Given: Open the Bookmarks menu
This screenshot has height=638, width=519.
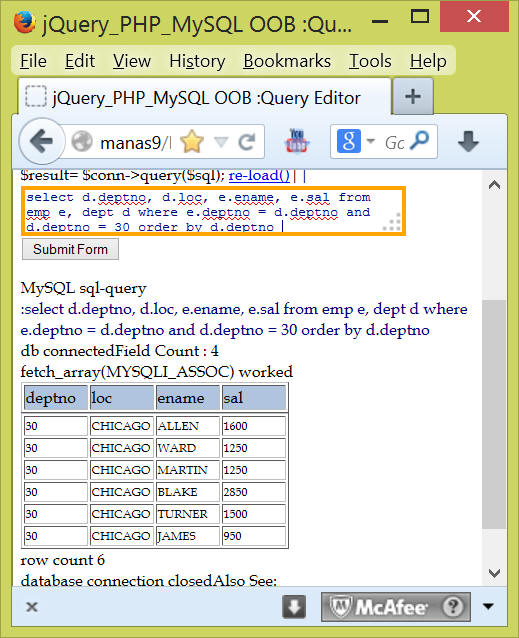Looking at the screenshot, I should click(x=287, y=61).
